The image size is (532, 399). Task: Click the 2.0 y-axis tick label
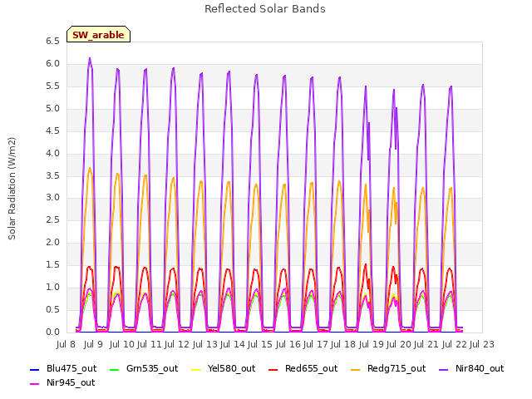click(52, 242)
